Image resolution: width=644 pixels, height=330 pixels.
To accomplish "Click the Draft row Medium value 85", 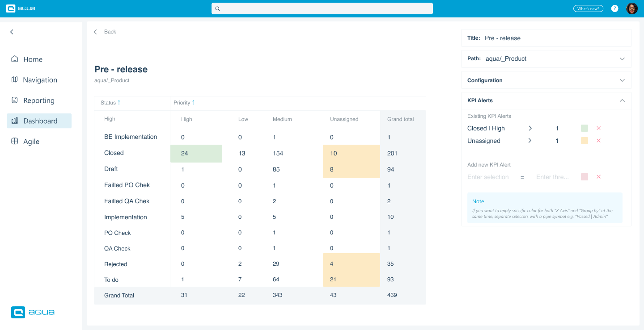I will pyautogui.click(x=276, y=170).
